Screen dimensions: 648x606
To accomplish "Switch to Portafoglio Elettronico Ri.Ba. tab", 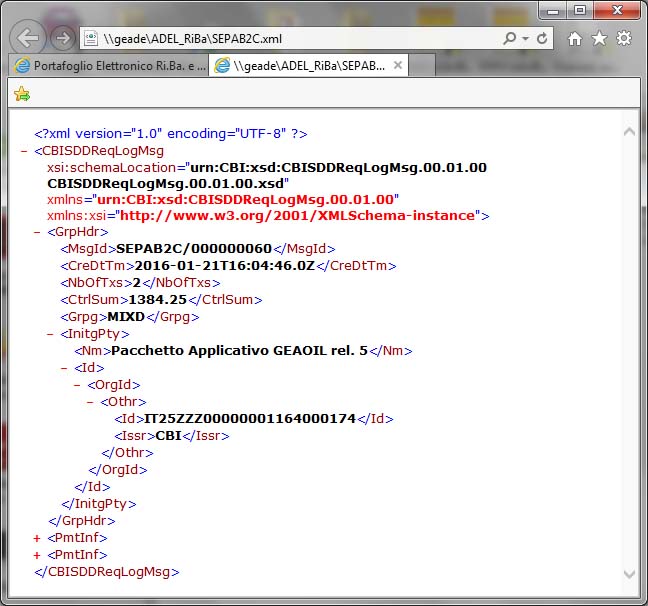I will click(110, 65).
